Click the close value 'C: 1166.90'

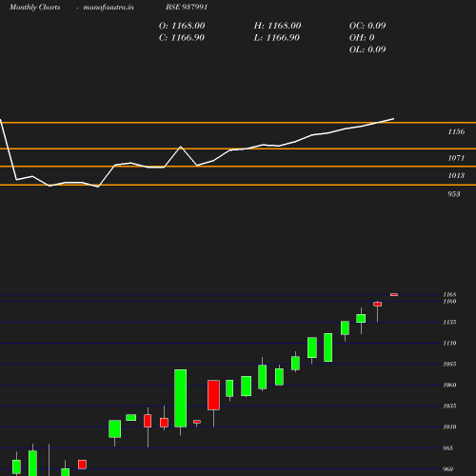tap(182, 37)
